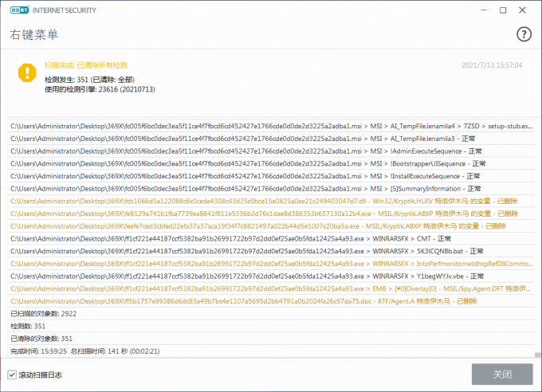Click the 右键菜单 heading

pyautogui.click(x=33, y=34)
